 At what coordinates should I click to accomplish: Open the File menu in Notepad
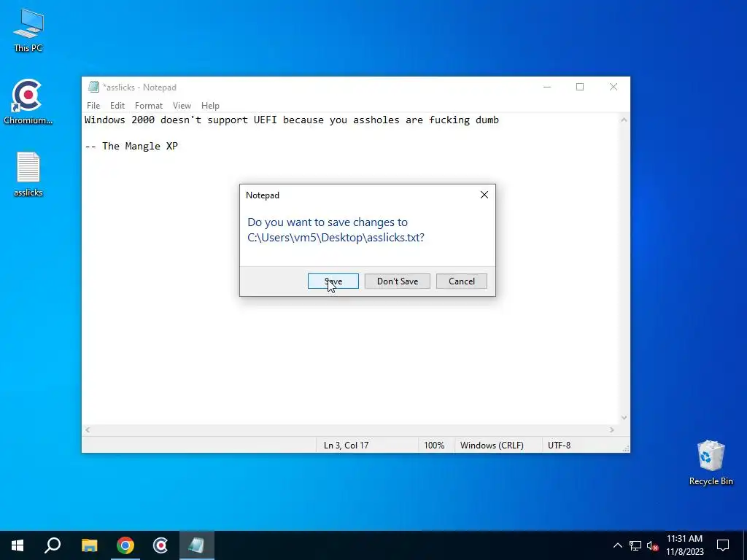(x=93, y=106)
